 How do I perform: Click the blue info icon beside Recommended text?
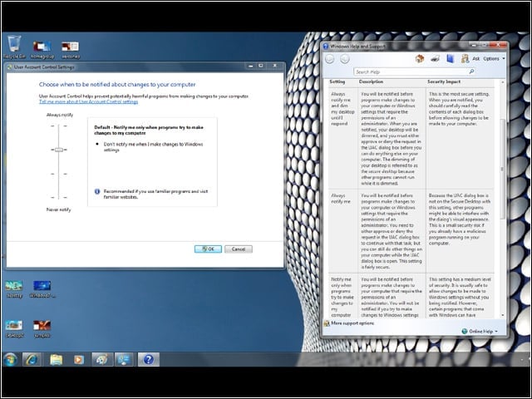tap(97, 191)
